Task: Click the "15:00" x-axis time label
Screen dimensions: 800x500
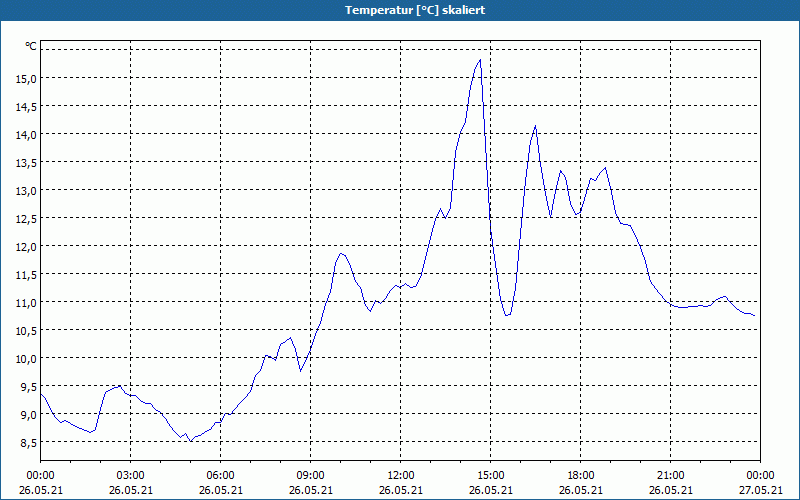Action: (x=491, y=476)
